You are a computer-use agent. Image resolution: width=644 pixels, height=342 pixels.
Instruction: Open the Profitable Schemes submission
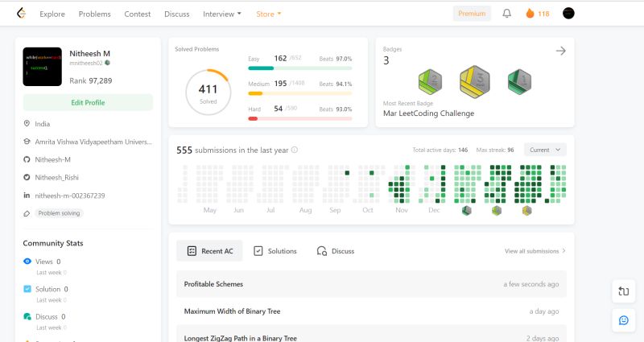(371, 284)
